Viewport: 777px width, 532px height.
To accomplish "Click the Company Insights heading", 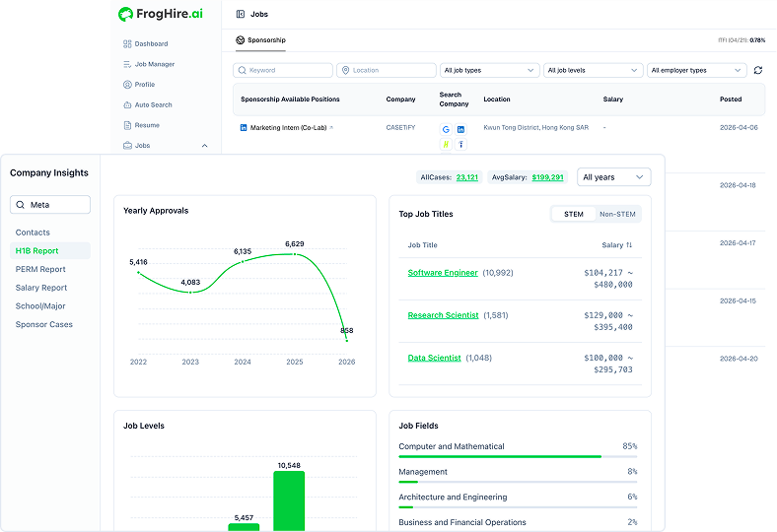I will click(x=49, y=172).
